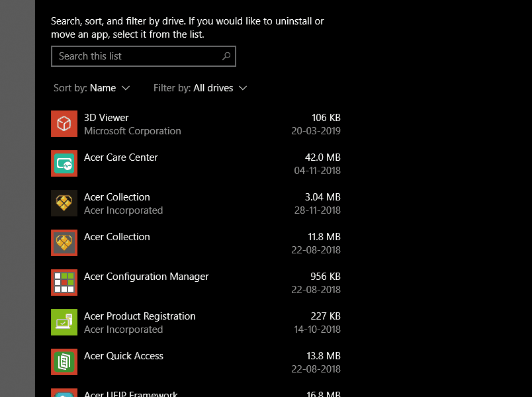This screenshot has width=532, height=397.
Task: Focus the Search this list field
Action: 136,56
